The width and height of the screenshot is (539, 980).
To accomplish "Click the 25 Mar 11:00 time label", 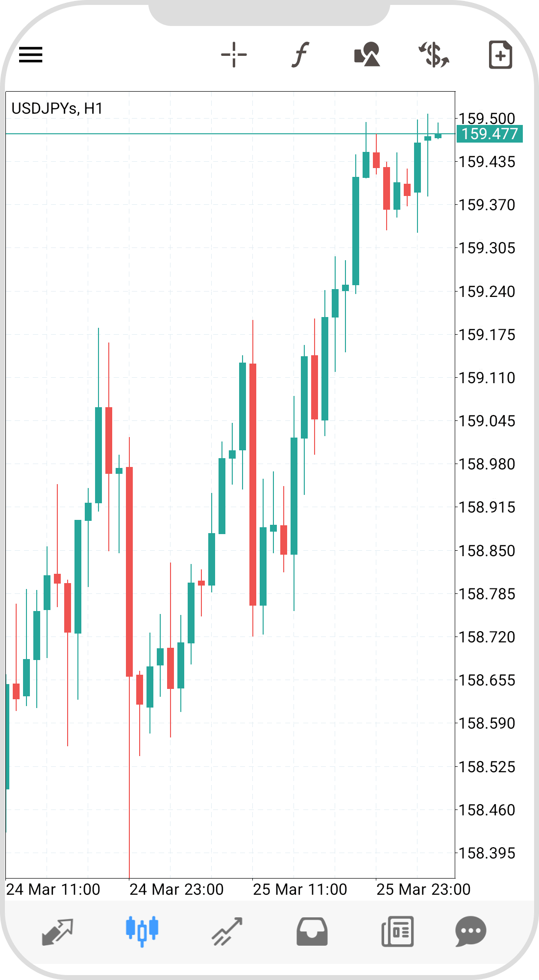I will click(x=300, y=889).
